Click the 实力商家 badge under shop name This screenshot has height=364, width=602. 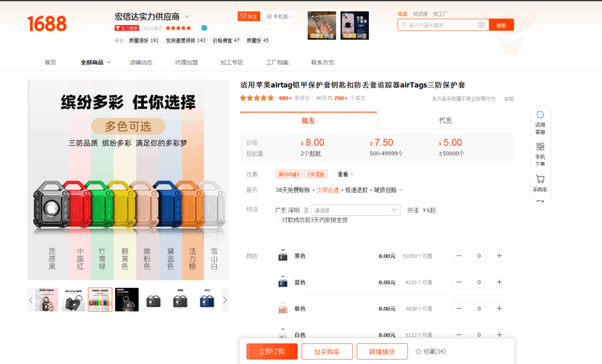coord(127,28)
